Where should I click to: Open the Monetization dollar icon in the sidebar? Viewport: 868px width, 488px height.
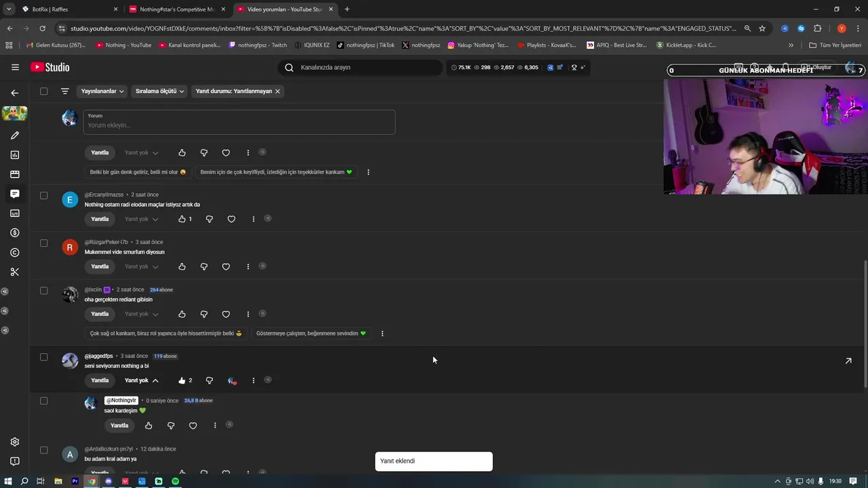point(15,232)
